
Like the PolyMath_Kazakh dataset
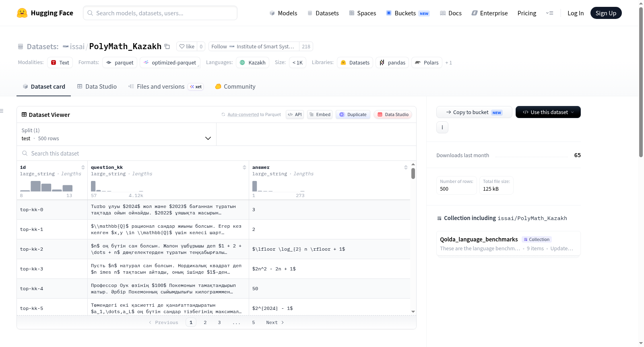coord(187,46)
